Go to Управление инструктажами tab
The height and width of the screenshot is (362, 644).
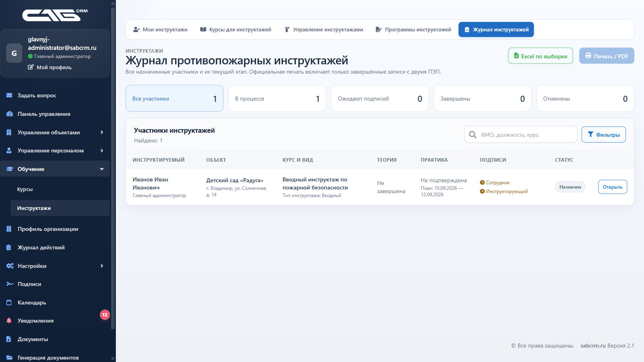click(x=324, y=29)
